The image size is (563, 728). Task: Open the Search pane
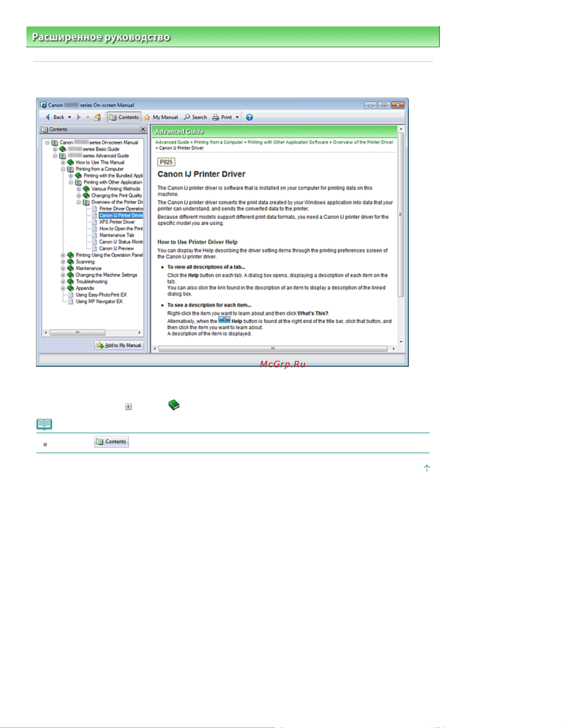(195, 117)
